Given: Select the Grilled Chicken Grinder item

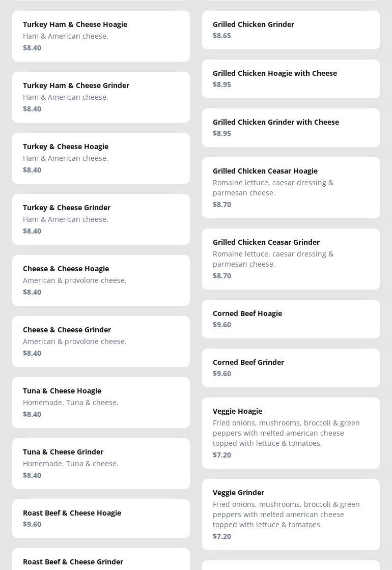Looking at the screenshot, I should pyautogui.click(x=291, y=30).
